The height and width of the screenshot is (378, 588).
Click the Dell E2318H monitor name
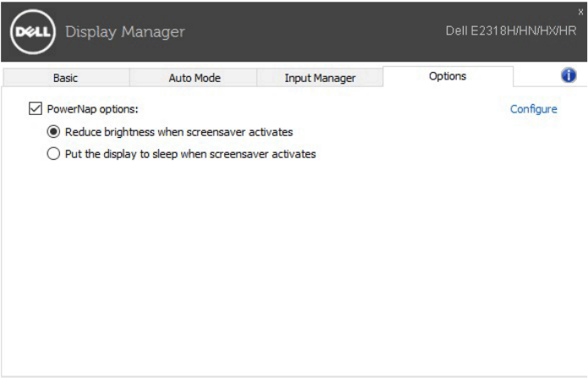[510, 30]
